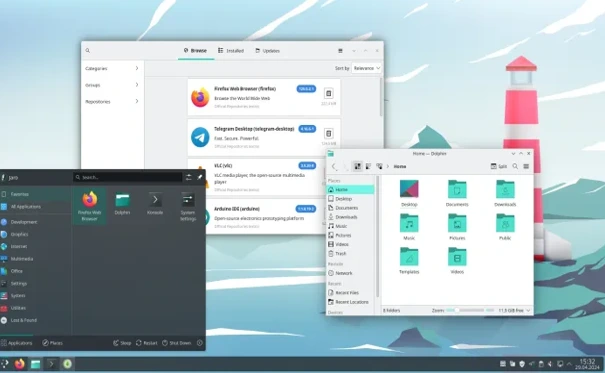The width and height of the screenshot is (605, 373).
Task: Launch System Settings from launcher favorites
Action: (x=188, y=207)
